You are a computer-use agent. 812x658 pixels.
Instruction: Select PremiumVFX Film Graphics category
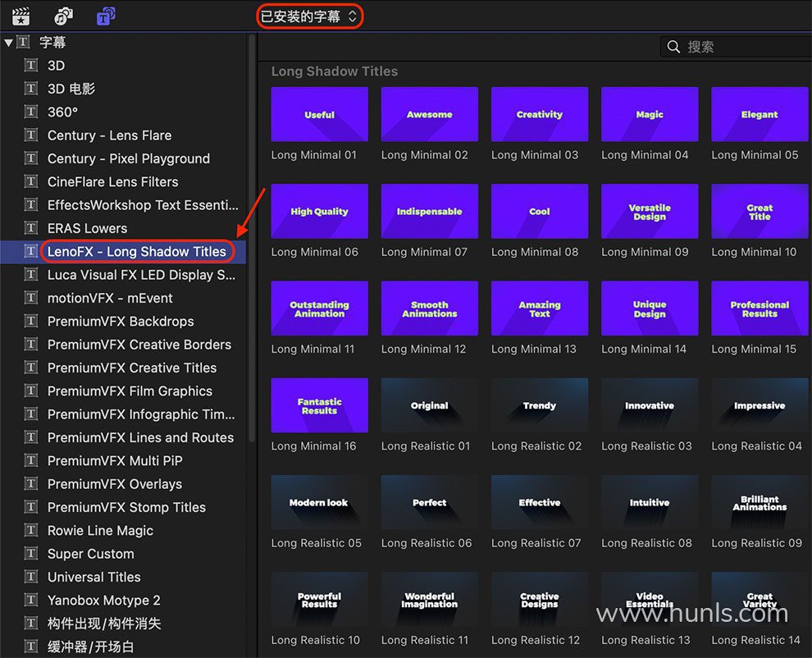pyautogui.click(x=123, y=391)
